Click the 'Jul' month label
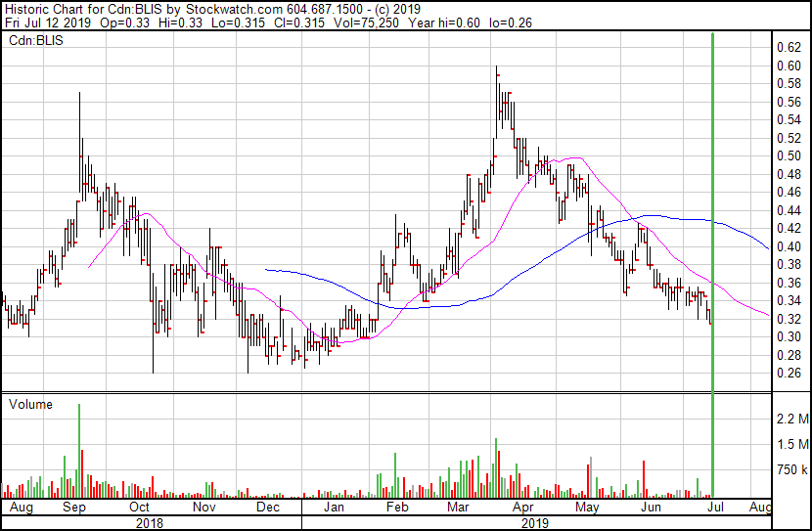This screenshot has height=531, width=812. point(715,508)
